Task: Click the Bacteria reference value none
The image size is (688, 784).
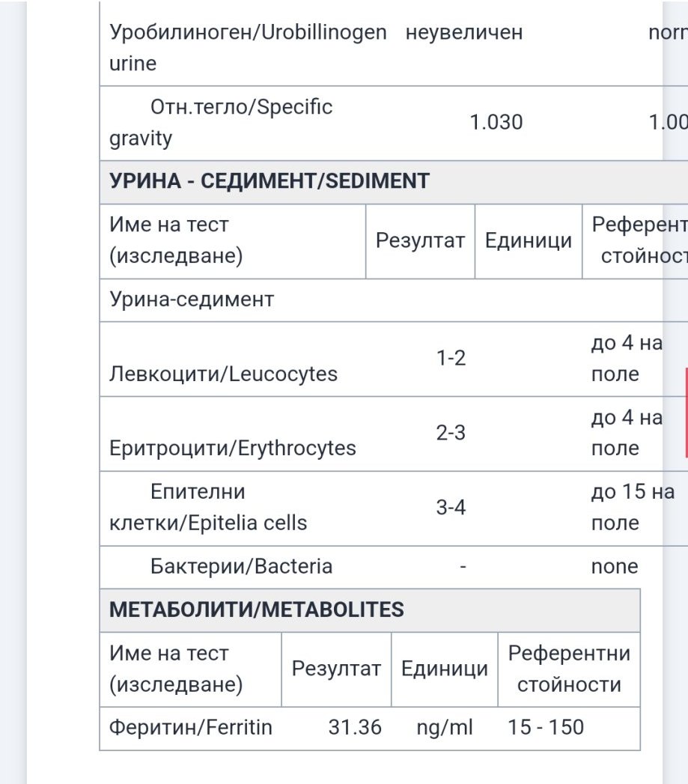Action: point(615,567)
